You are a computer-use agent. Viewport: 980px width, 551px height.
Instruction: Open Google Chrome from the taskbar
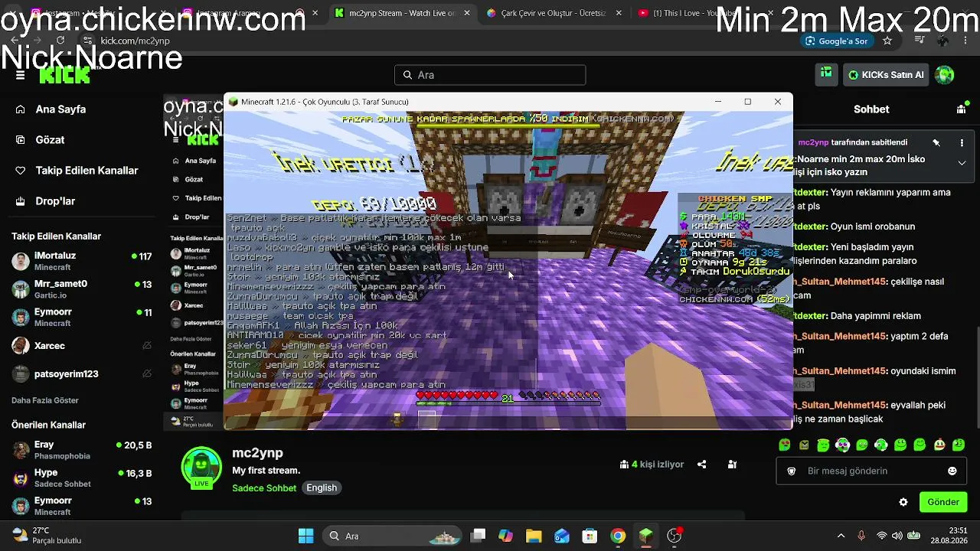click(618, 536)
